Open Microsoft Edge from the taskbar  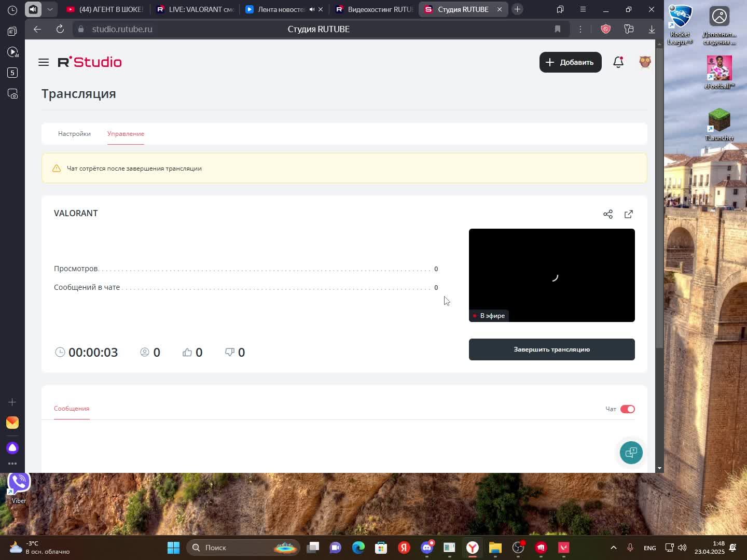click(358, 548)
